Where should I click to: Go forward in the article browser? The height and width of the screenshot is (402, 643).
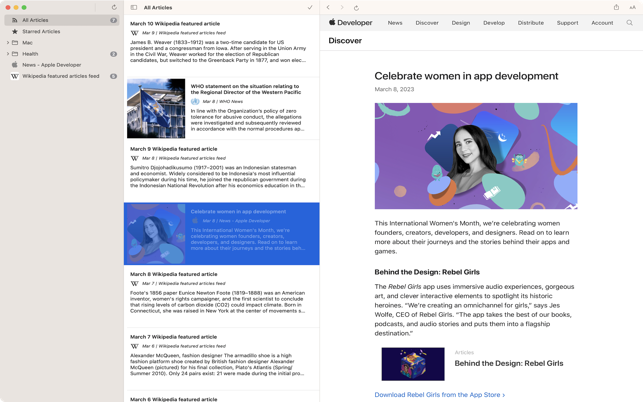click(342, 7)
